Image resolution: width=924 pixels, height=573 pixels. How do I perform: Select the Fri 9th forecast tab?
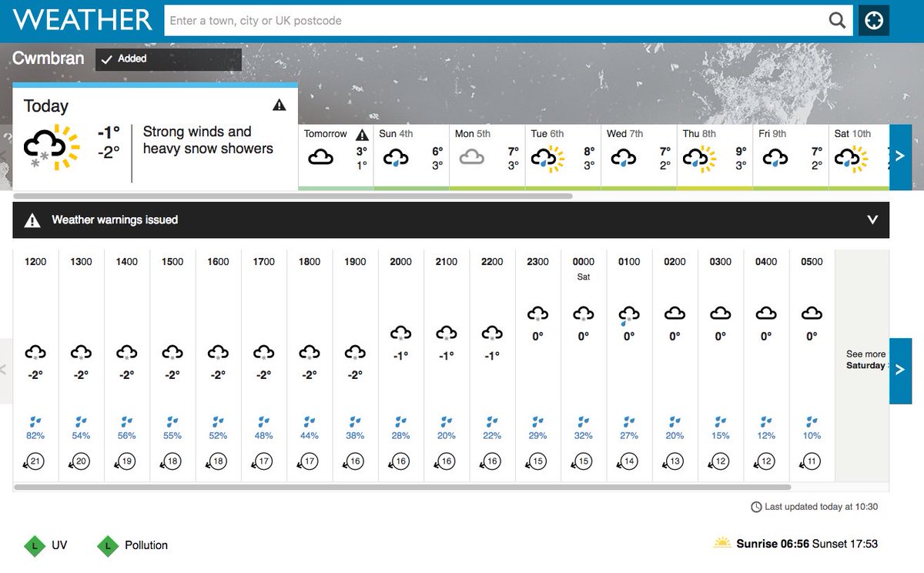tap(789, 156)
